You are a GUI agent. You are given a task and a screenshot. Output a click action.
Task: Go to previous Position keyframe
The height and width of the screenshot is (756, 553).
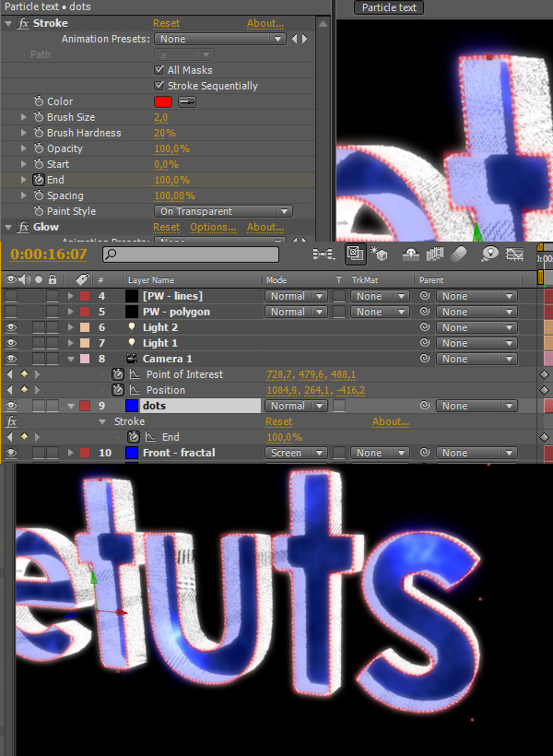10,390
